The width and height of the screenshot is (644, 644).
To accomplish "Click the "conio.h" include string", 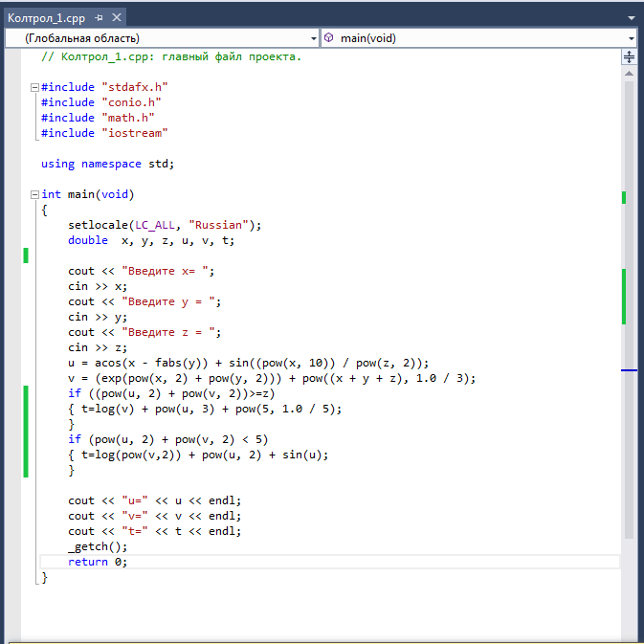I will point(131,102).
